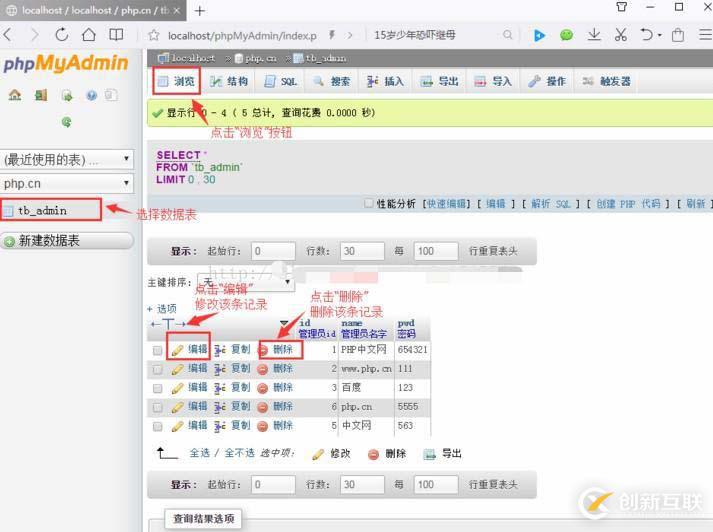Click the 创建 PHP 代码 link
The width and height of the screenshot is (713, 532).
point(628,204)
